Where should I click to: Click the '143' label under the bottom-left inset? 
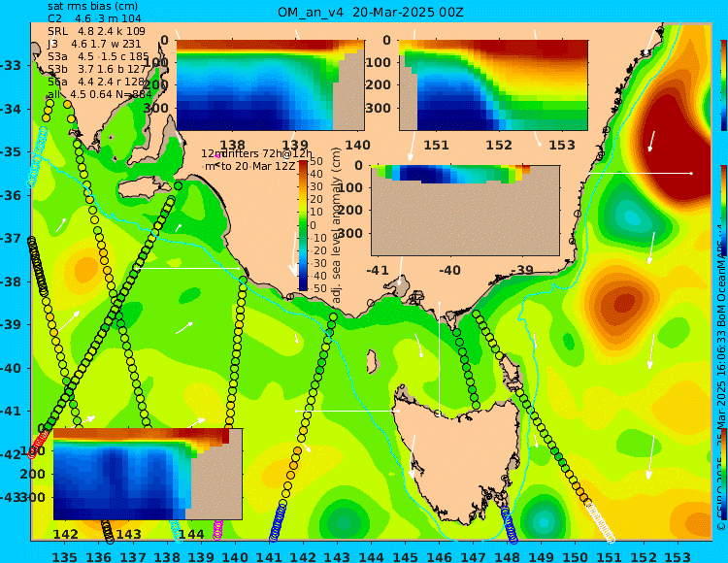pyautogui.click(x=128, y=534)
